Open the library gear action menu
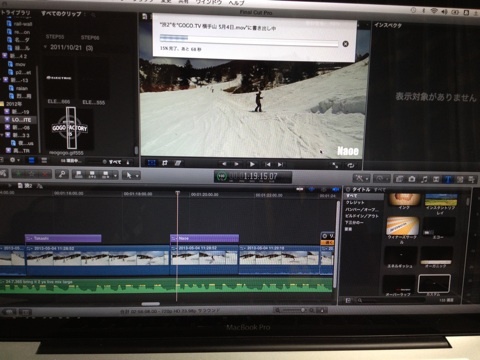Screen dimensions: 480x360 tap(14, 160)
